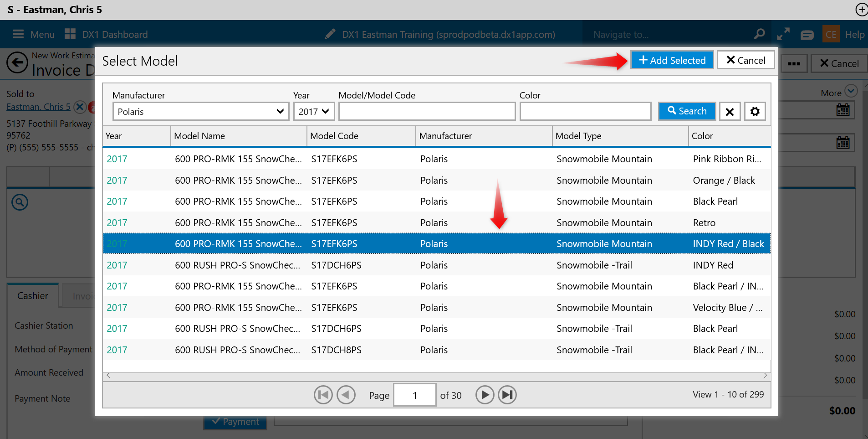
Task: Click the Add Selected button
Action: click(672, 60)
